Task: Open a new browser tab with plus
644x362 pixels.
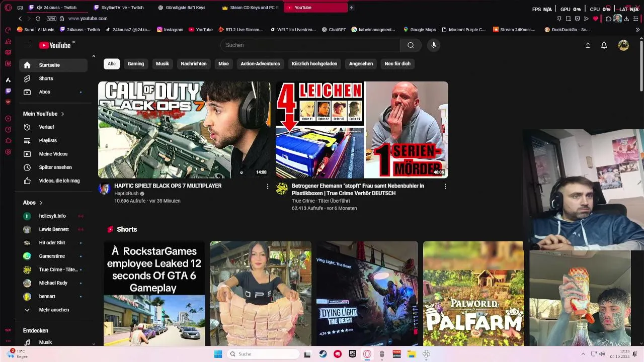Action: (352, 8)
